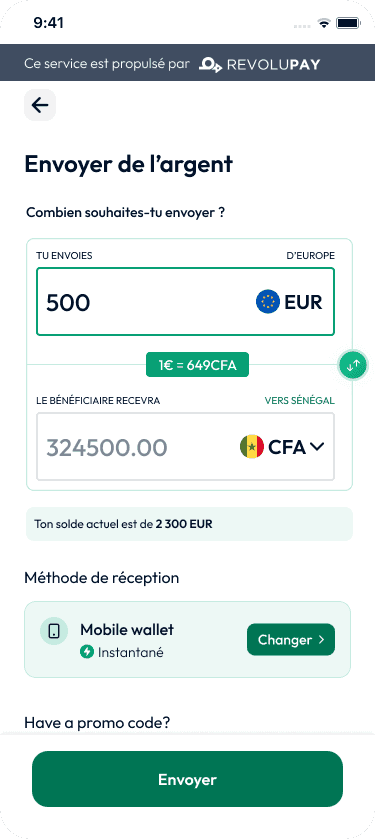Click the mobile wallet phone icon
Image resolution: width=375 pixels, height=839 pixels.
tap(54, 631)
